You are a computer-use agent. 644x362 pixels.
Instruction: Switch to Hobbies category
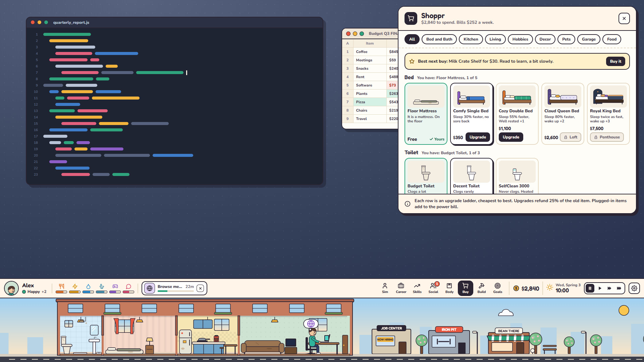tap(520, 39)
